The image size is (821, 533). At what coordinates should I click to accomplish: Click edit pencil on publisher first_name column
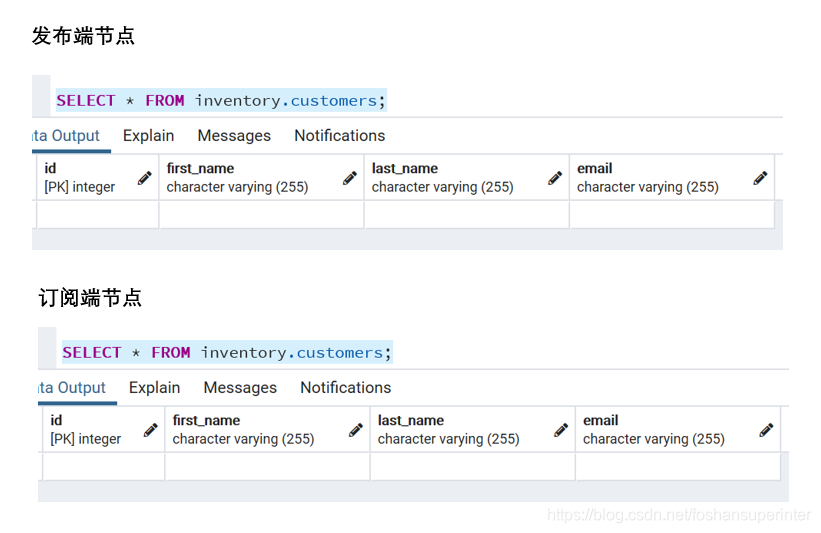click(x=350, y=178)
